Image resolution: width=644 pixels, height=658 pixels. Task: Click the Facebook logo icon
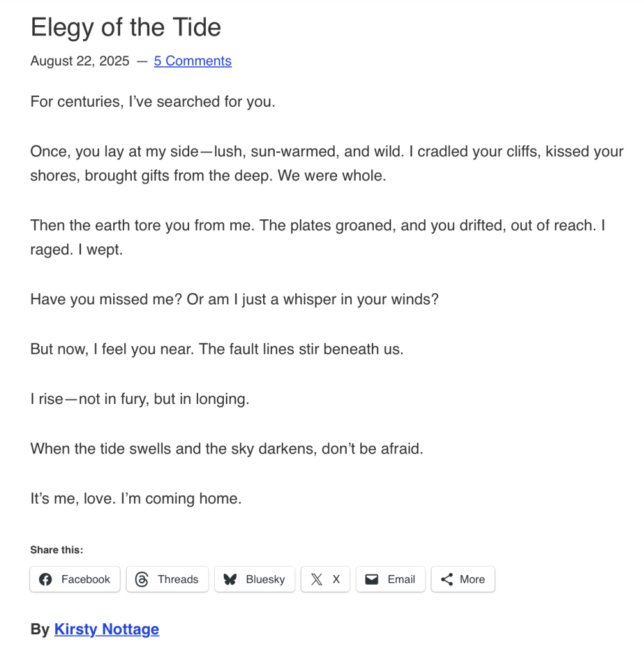45,580
